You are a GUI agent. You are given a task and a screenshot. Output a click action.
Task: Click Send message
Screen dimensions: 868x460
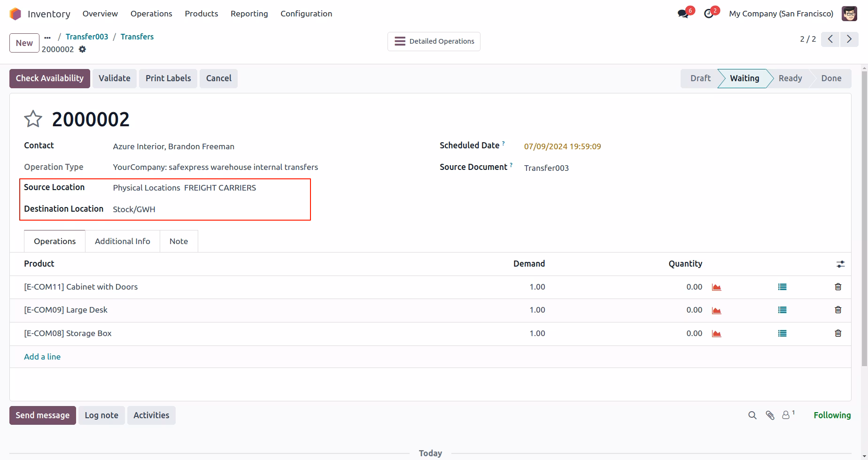coord(43,415)
